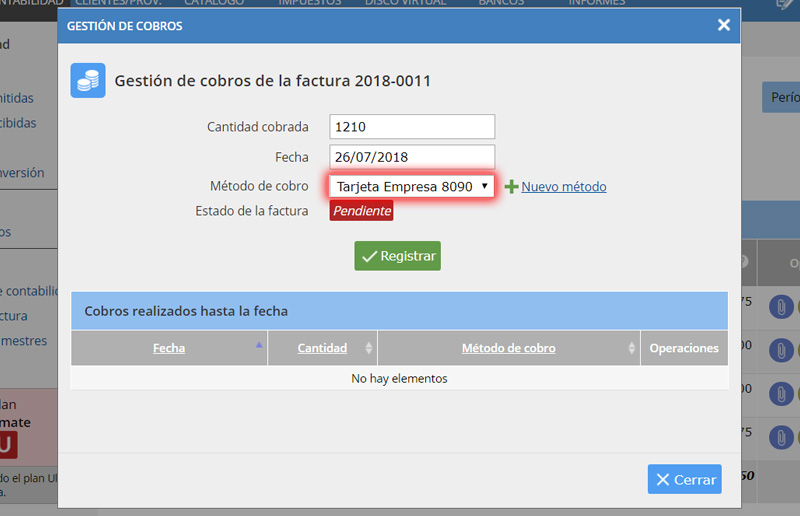Click the sort arrow in the Fecha column
This screenshot has height=516, width=800.
coord(259,344)
